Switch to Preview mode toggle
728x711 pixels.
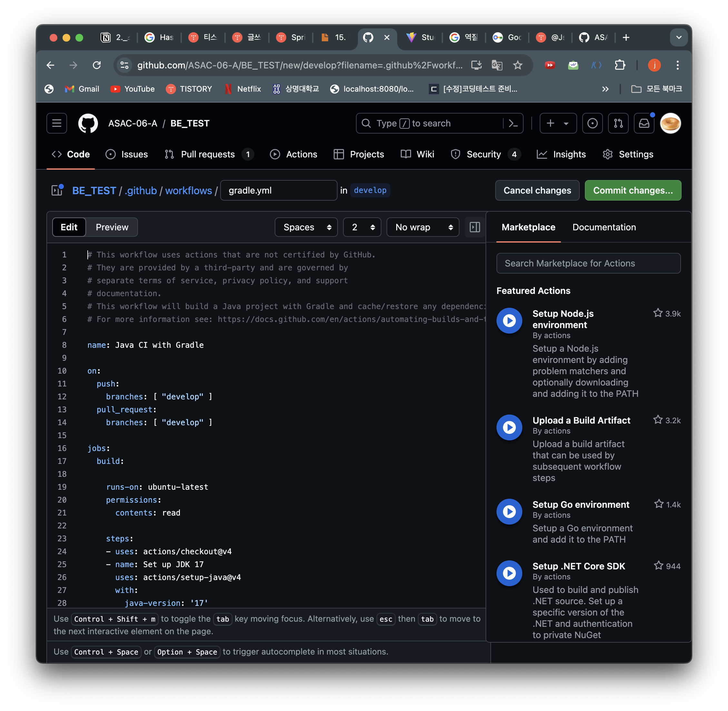pyautogui.click(x=112, y=227)
